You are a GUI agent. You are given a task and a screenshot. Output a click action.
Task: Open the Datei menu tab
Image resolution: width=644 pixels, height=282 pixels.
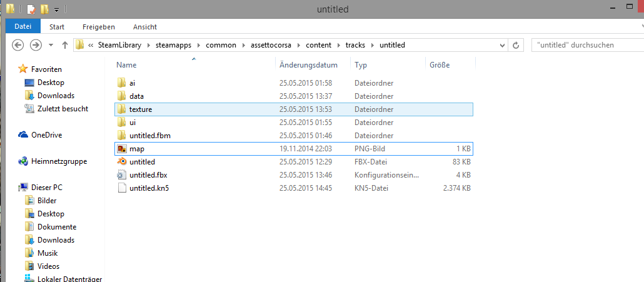[x=23, y=27]
